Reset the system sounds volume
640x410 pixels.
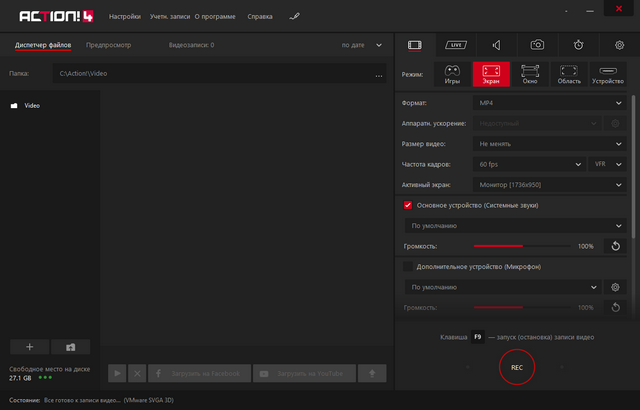(616, 246)
